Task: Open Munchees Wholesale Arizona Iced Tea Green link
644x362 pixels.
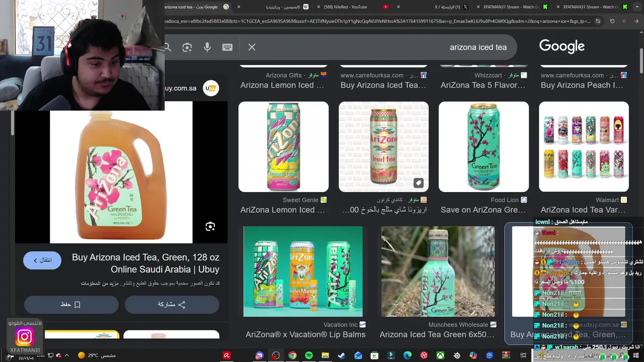Action: (437, 334)
